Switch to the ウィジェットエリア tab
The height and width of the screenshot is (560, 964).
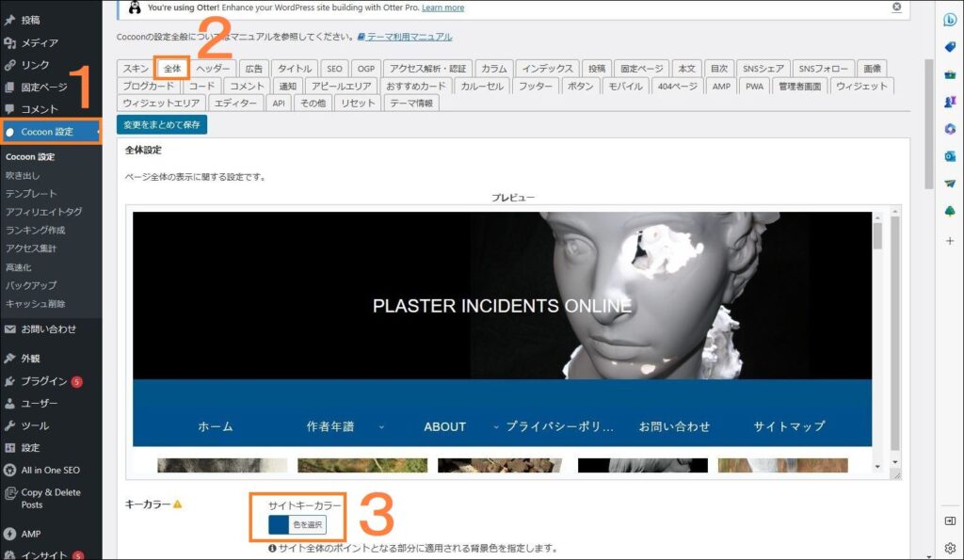tap(161, 103)
